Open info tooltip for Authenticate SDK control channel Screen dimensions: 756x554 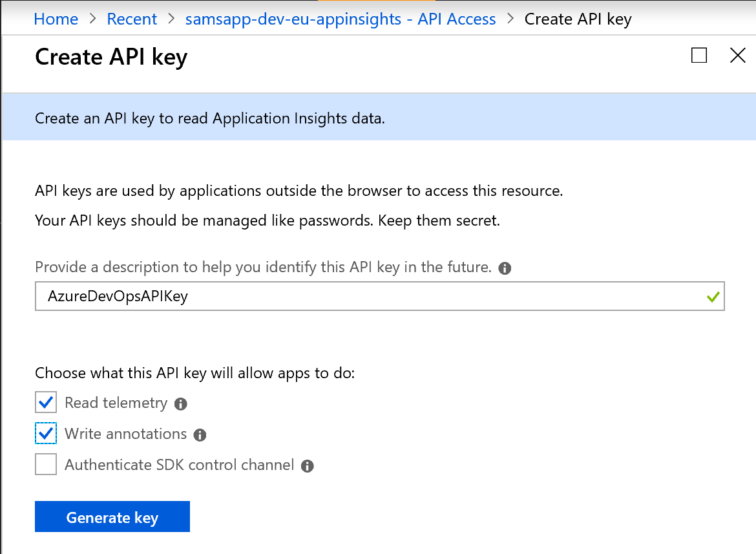click(308, 466)
